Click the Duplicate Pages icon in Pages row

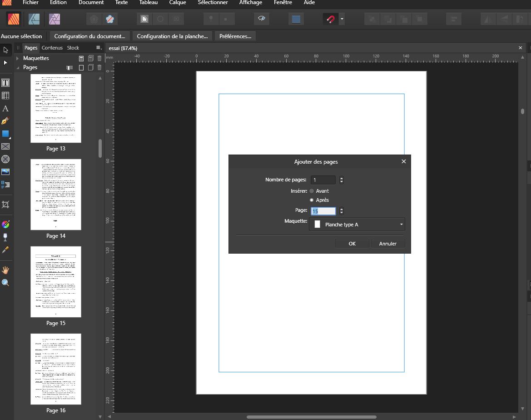pyautogui.click(x=90, y=67)
